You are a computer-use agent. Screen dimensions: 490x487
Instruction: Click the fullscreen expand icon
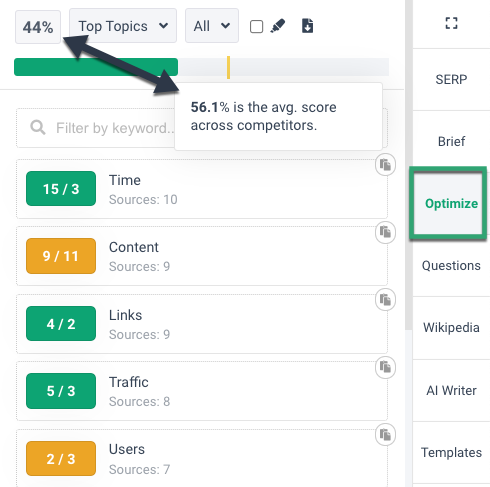click(x=451, y=23)
